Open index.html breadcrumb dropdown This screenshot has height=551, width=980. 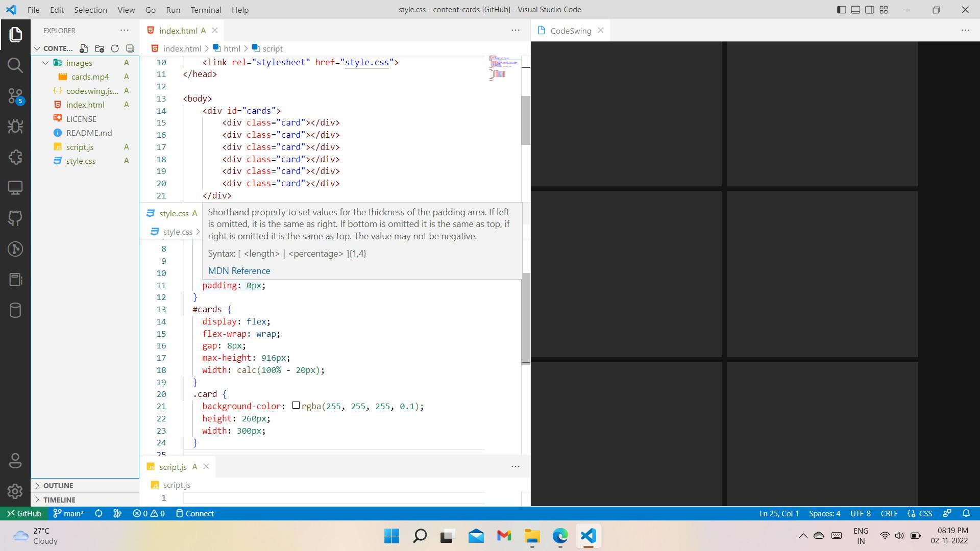tap(176, 48)
